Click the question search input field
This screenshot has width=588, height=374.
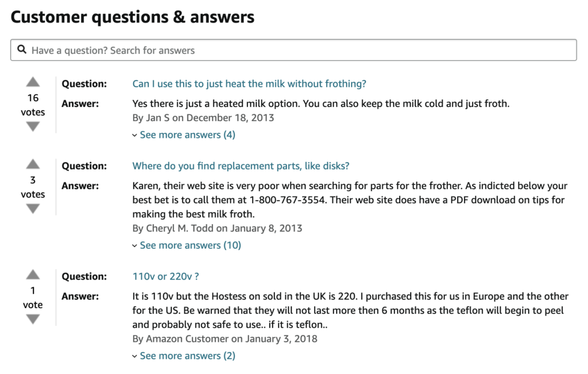coord(230,50)
